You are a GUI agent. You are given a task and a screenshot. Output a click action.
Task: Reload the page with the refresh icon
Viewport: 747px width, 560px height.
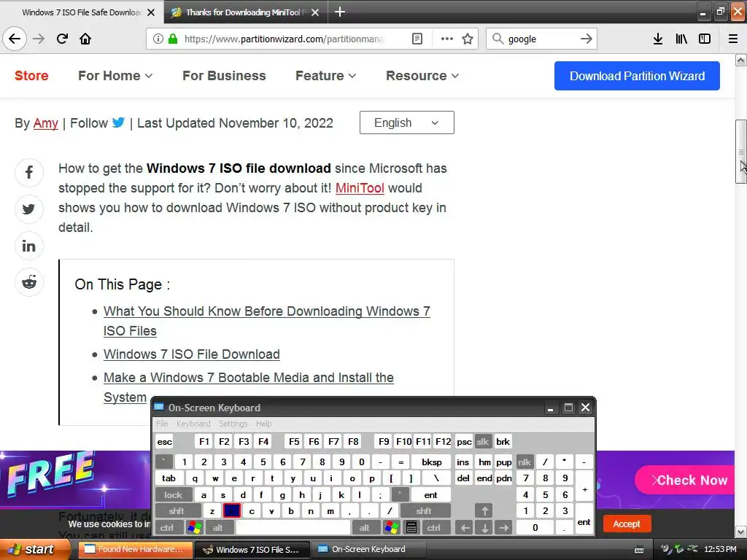(x=62, y=39)
